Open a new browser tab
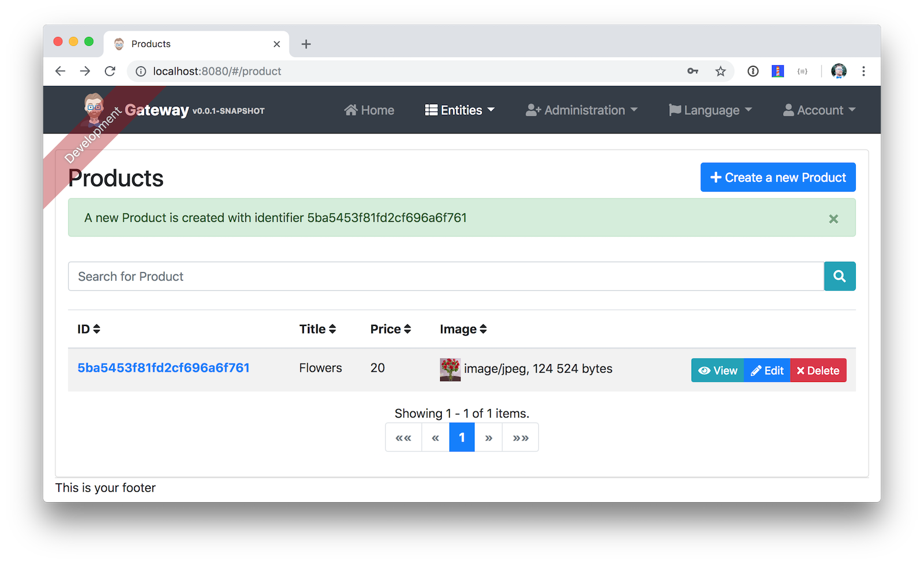Image resolution: width=924 pixels, height=564 pixels. click(306, 44)
